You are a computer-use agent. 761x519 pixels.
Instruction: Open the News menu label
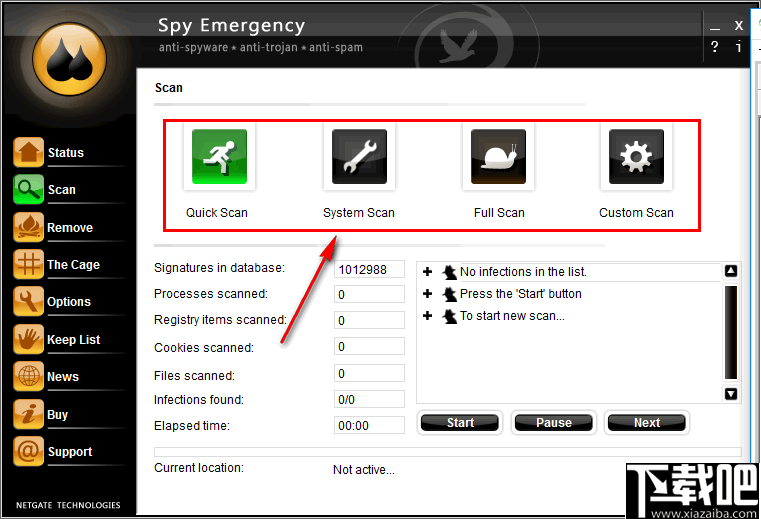pyautogui.click(x=63, y=377)
